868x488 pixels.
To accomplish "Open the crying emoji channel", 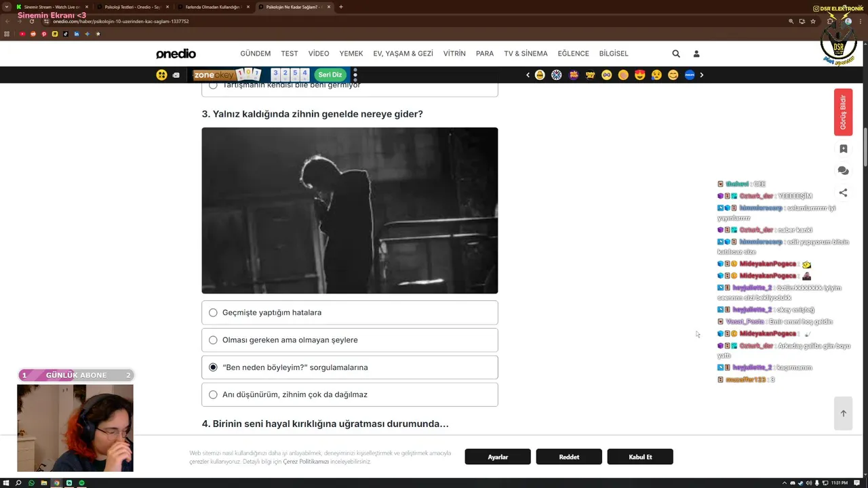I will [656, 75].
